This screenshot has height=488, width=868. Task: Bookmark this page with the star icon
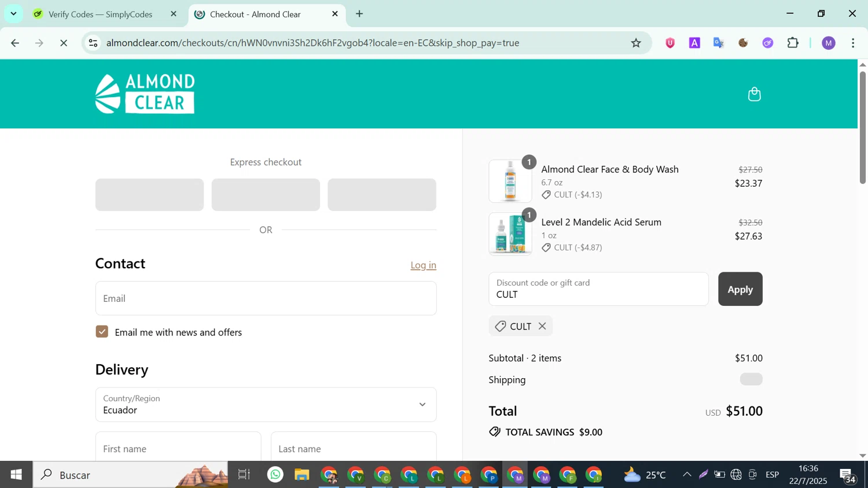point(636,43)
